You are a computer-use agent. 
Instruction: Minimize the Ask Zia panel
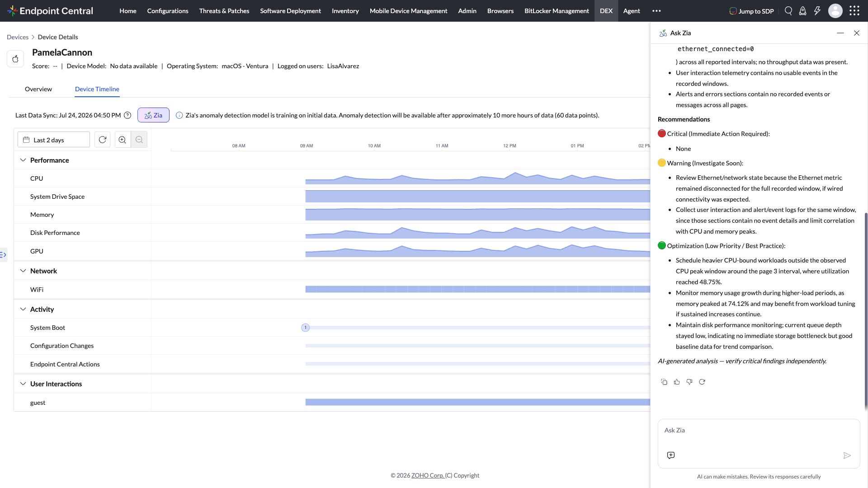(x=840, y=33)
